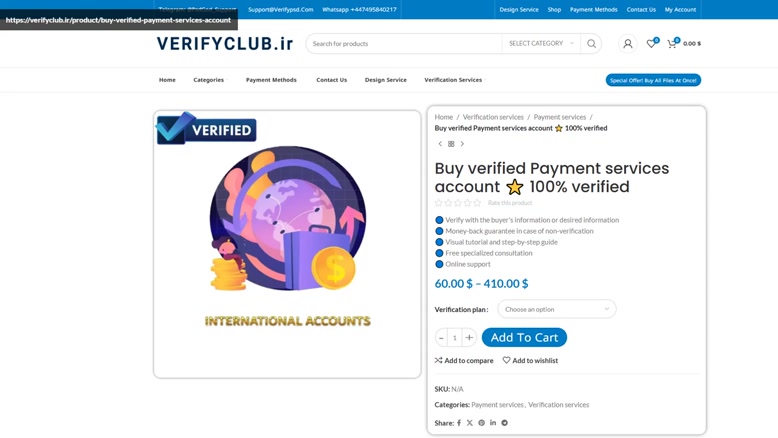Open the Verification Services menu

[453, 80]
